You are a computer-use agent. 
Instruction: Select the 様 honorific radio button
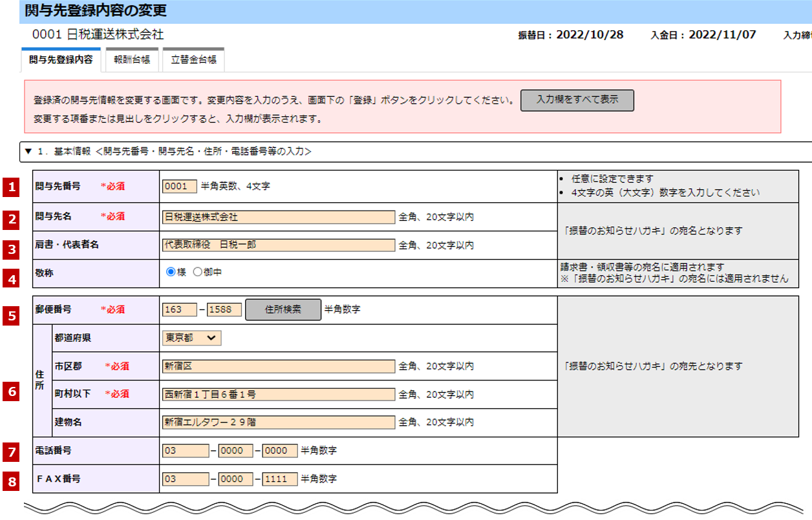[x=171, y=273]
